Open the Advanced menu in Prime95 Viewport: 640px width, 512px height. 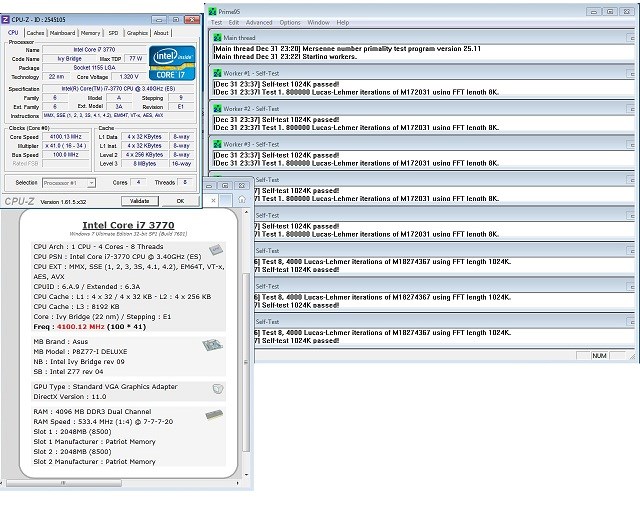click(x=259, y=22)
